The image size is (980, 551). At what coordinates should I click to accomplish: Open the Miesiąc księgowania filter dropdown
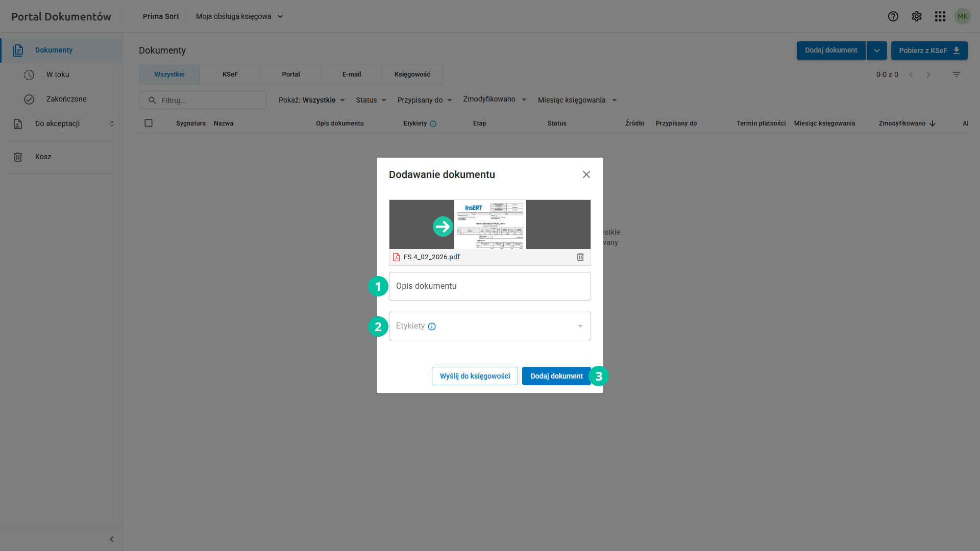(577, 100)
